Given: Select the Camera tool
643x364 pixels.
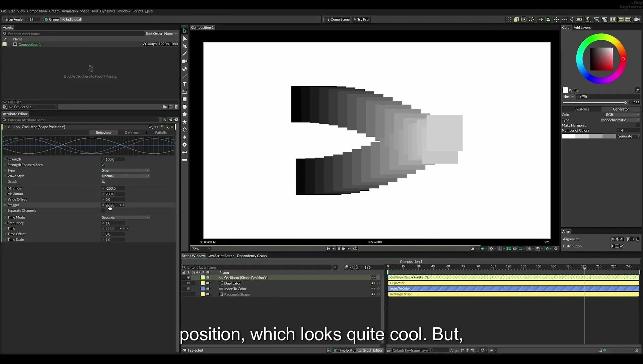Looking at the screenshot, I should pyautogui.click(x=185, y=61).
